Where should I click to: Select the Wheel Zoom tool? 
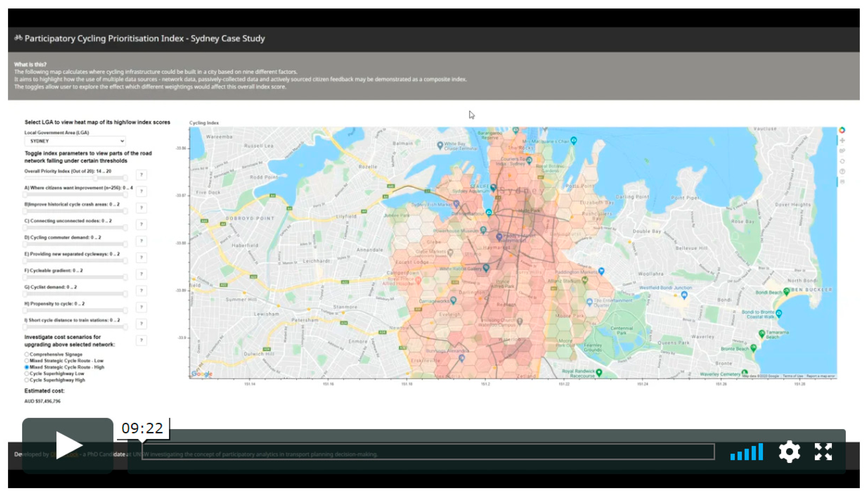click(x=842, y=151)
